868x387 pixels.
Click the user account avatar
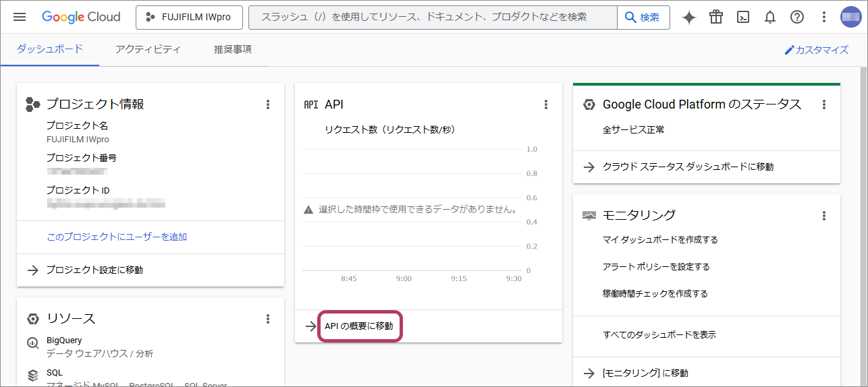(850, 18)
